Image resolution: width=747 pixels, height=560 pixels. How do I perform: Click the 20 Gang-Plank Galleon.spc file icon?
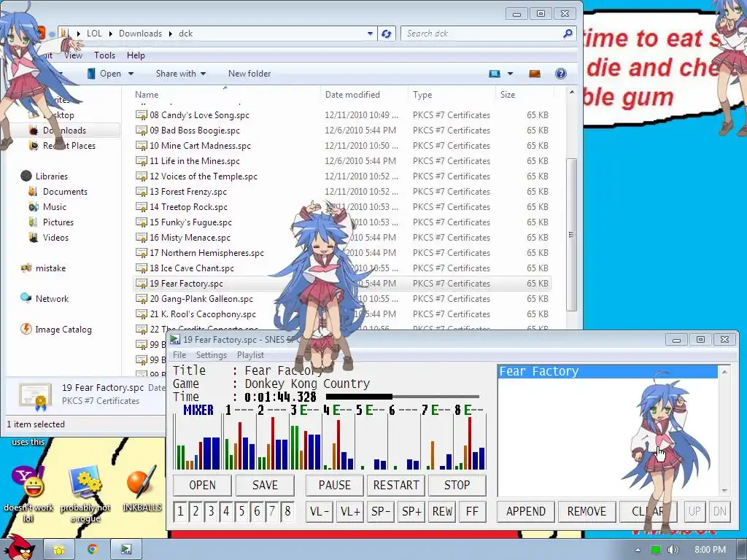point(142,298)
